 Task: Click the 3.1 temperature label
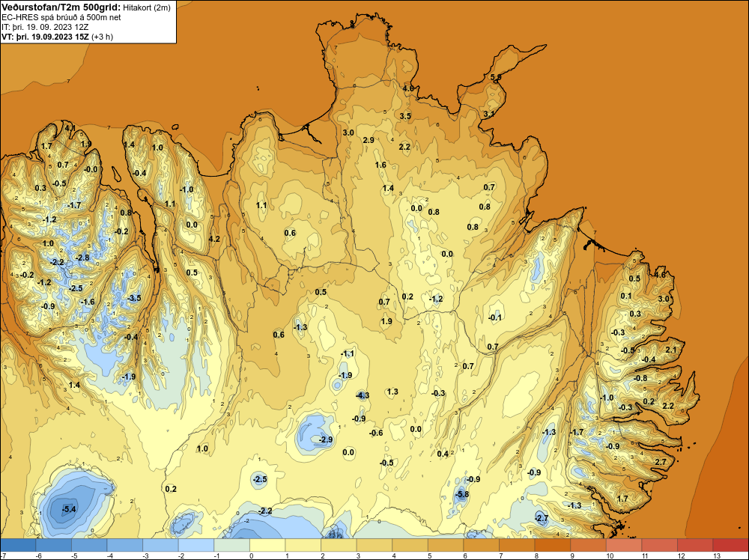pyautogui.click(x=488, y=114)
